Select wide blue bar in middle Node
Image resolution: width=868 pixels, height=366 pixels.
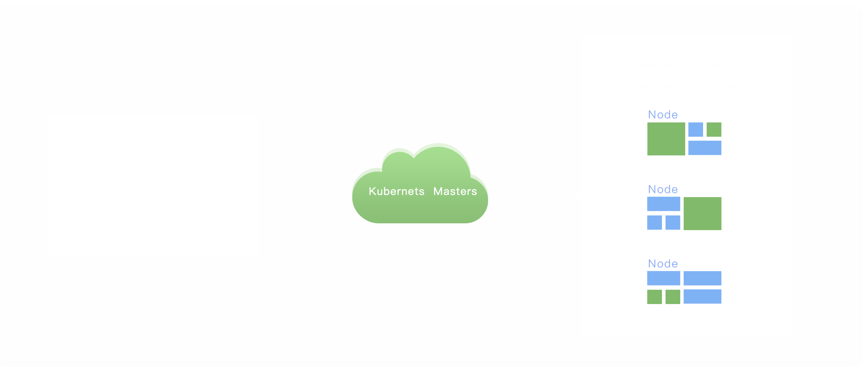664,204
